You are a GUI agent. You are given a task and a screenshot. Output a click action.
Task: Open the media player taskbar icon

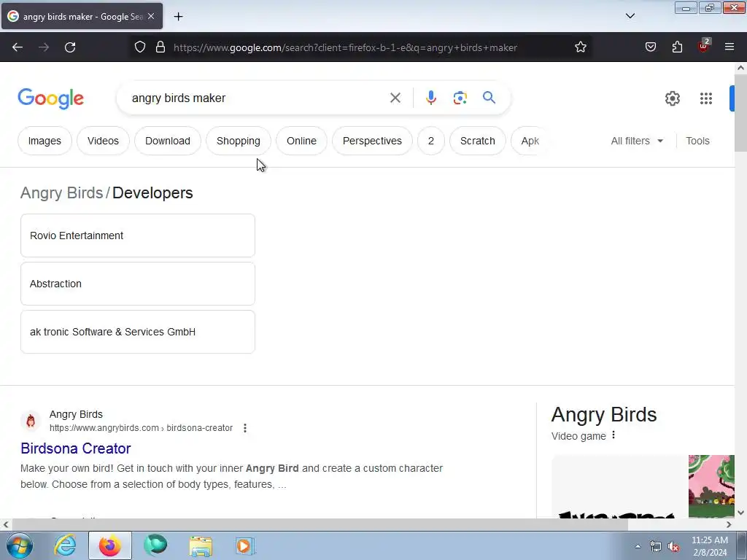[x=245, y=545]
